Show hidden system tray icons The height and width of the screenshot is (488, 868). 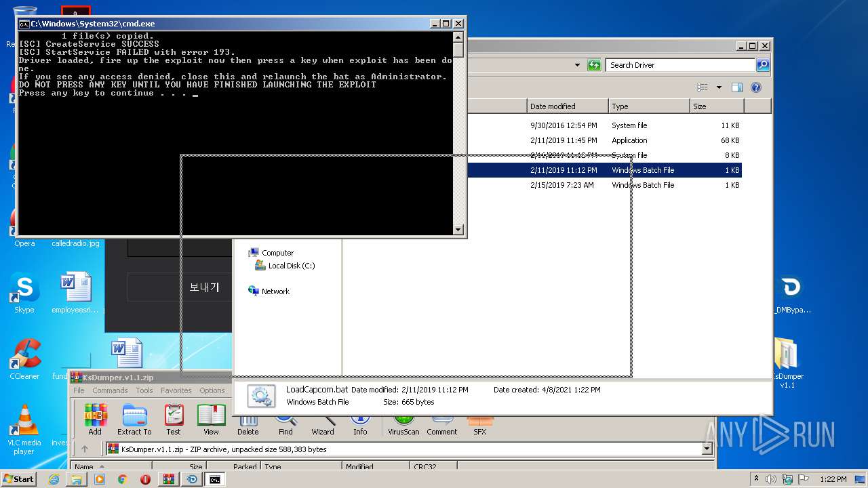[x=757, y=479]
